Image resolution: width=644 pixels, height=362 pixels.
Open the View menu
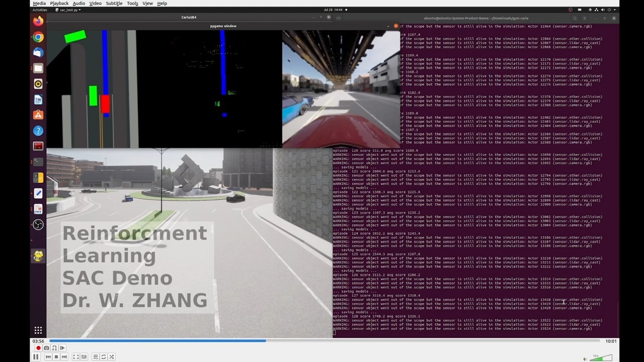coord(147,4)
